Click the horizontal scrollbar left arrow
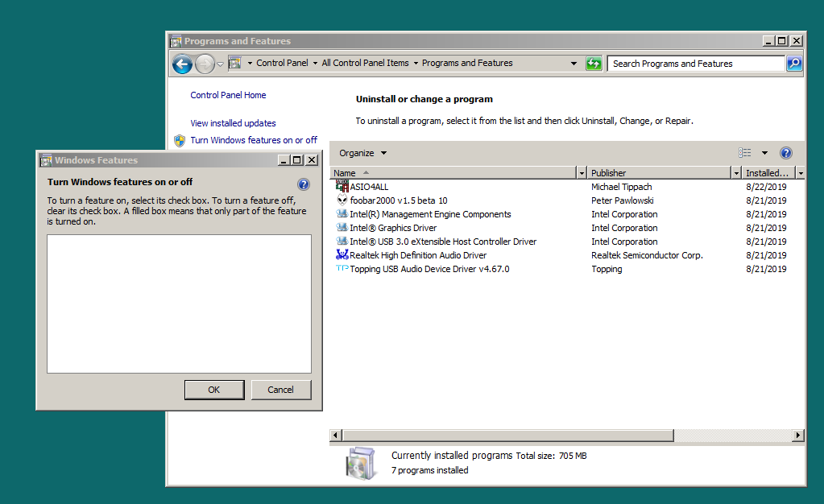The height and width of the screenshot is (504, 824). 335,435
